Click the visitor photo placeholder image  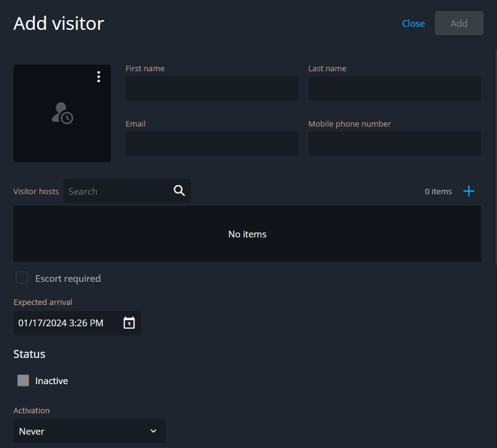point(62,114)
